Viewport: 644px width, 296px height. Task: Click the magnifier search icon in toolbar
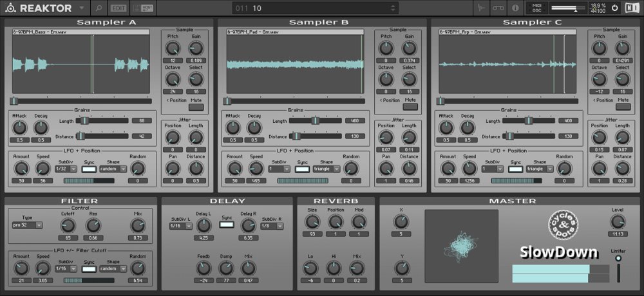coord(99,8)
